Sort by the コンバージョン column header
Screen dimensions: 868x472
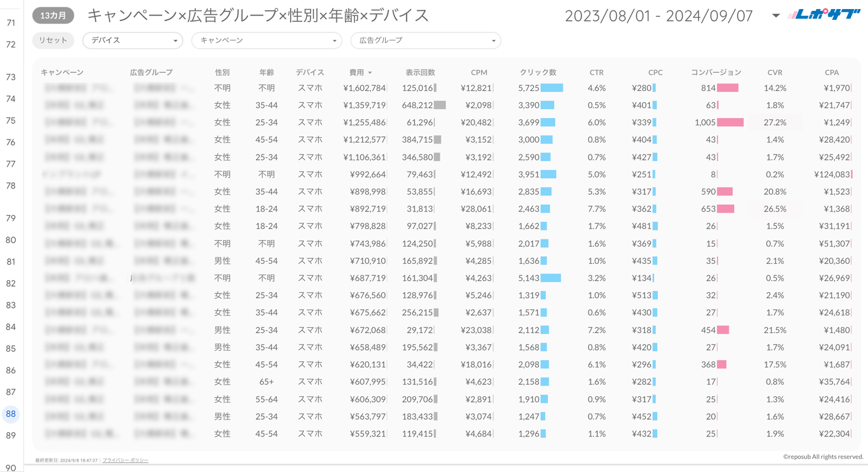[x=715, y=72]
